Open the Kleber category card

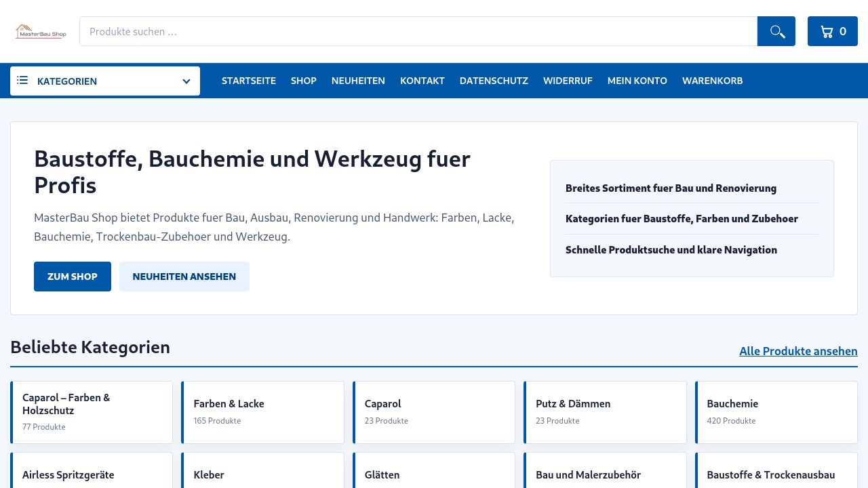point(262,470)
